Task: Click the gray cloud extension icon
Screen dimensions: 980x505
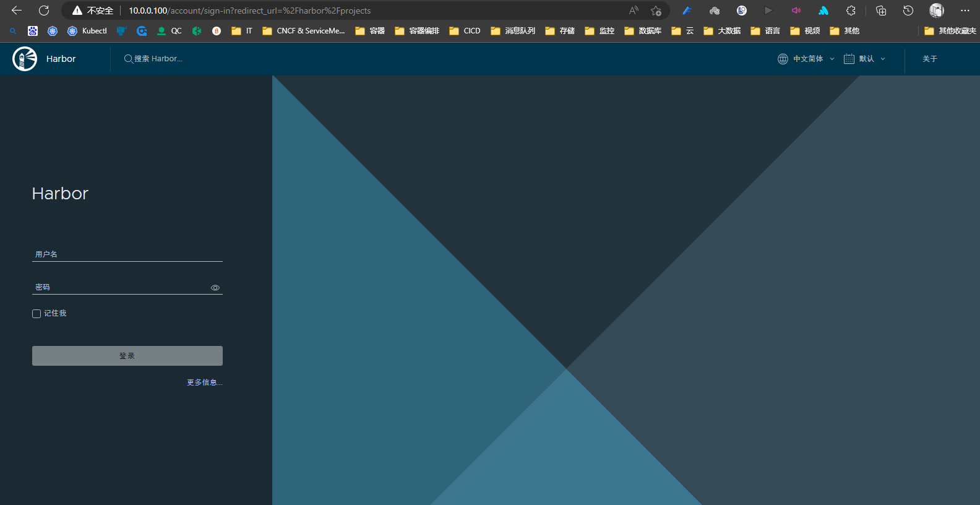Action: point(715,11)
